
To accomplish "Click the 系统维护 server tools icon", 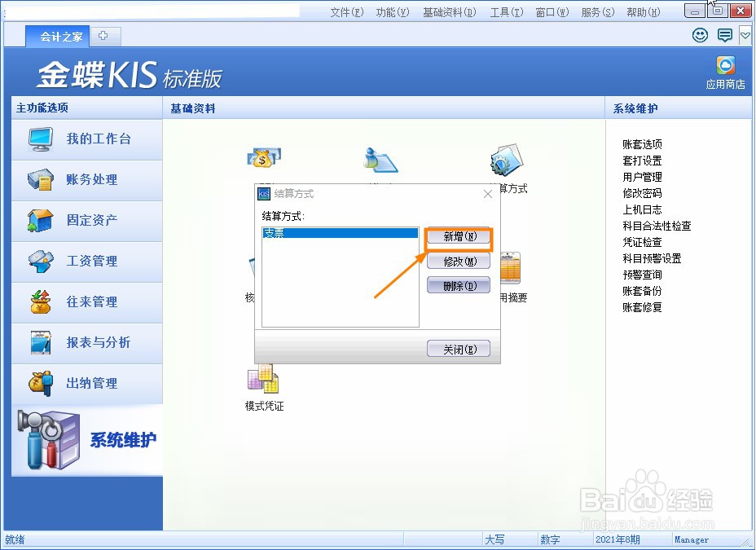I will tap(48, 440).
